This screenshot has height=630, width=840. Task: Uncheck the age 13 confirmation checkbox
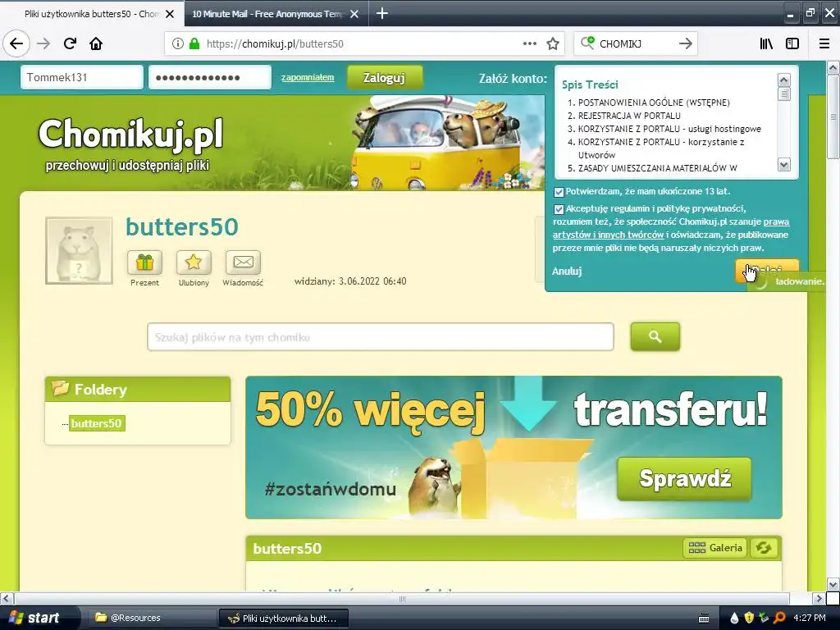(559, 192)
